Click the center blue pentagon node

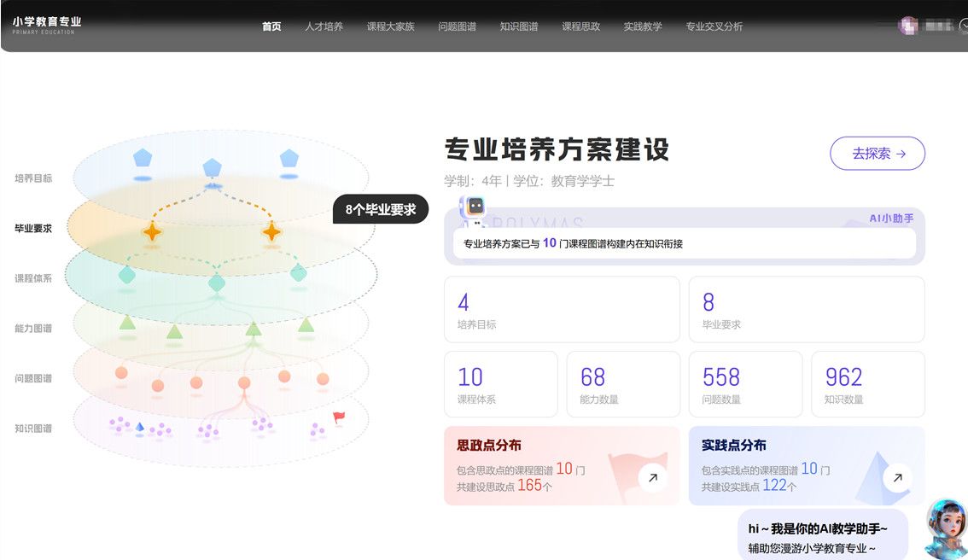(213, 167)
